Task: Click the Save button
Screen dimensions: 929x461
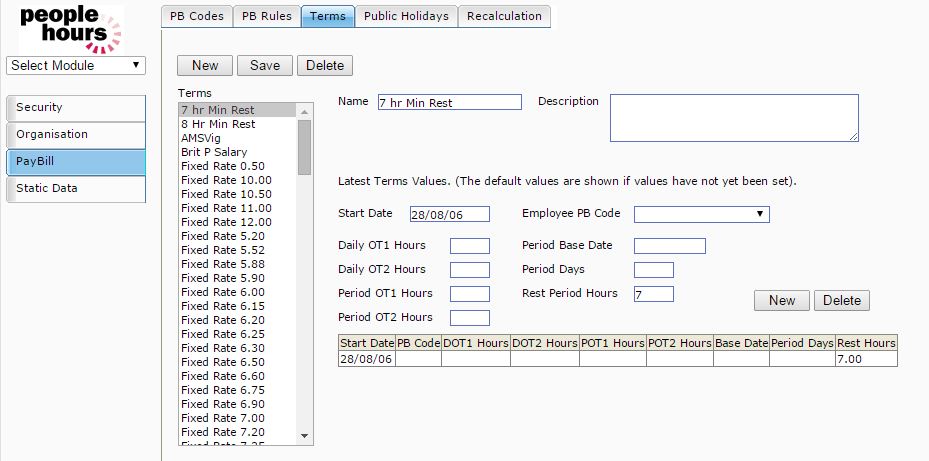Action: [x=265, y=65]
